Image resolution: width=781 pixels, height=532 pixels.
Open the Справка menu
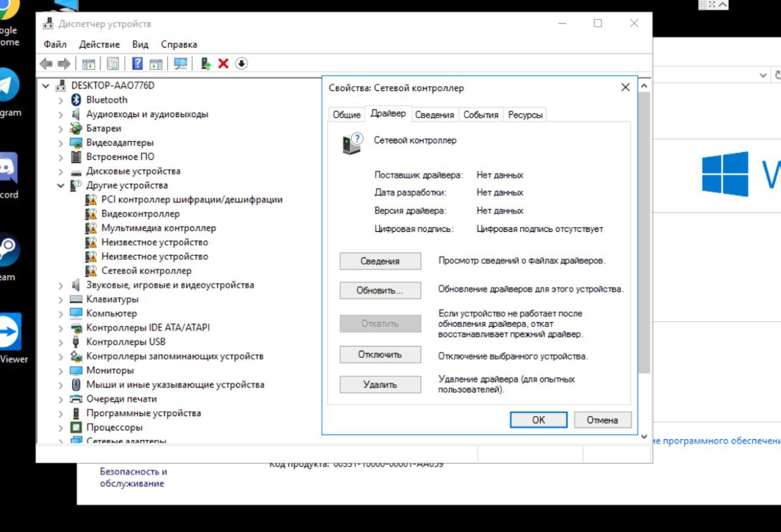(179, 45)
